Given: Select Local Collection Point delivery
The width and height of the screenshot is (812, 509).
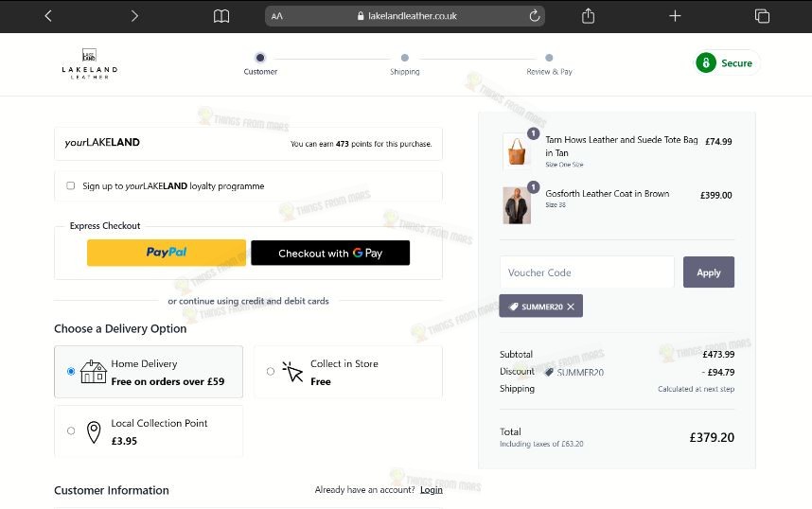Looking at the screenshot, I should 71,430.
